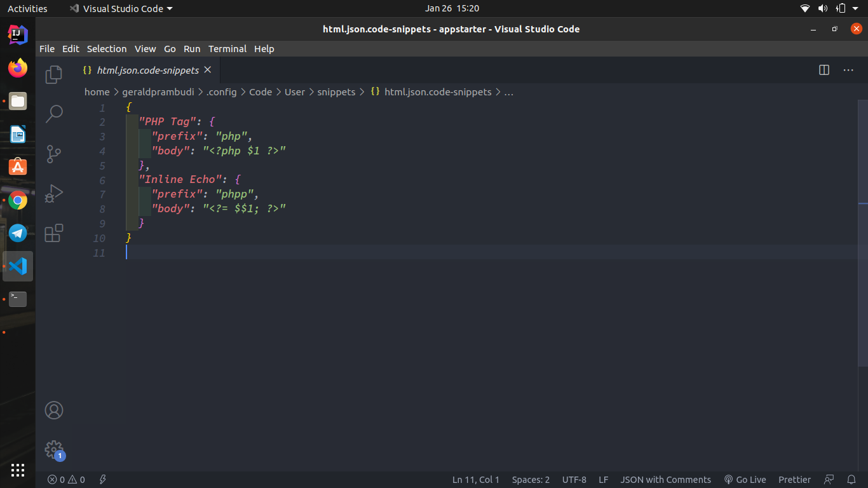Open the Run menu
868x488 pixels.
[x=192, y=49]
